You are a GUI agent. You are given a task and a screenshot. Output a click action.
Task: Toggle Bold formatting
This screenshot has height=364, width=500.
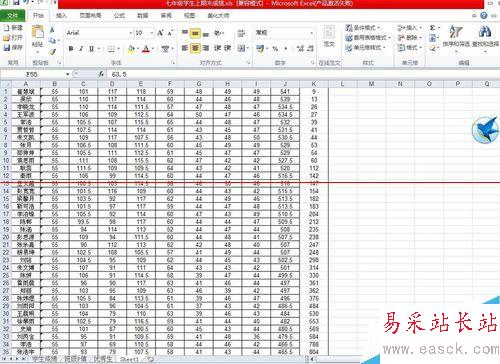(71, 49)
